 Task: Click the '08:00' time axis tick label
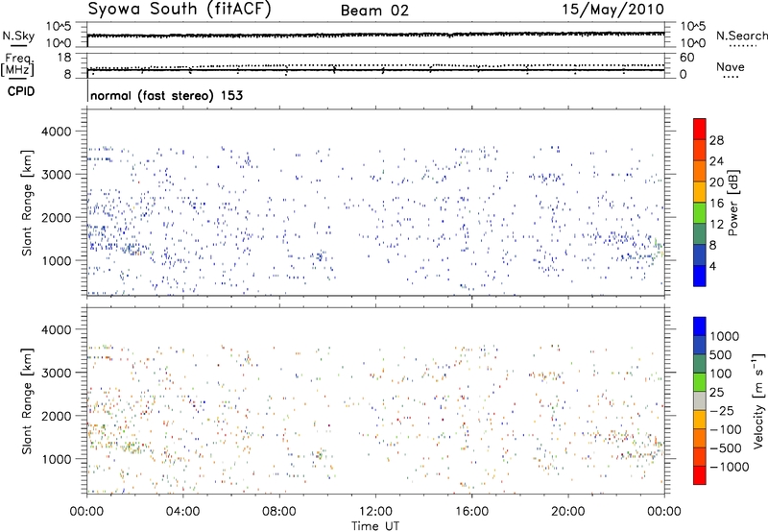coord(279,511)
